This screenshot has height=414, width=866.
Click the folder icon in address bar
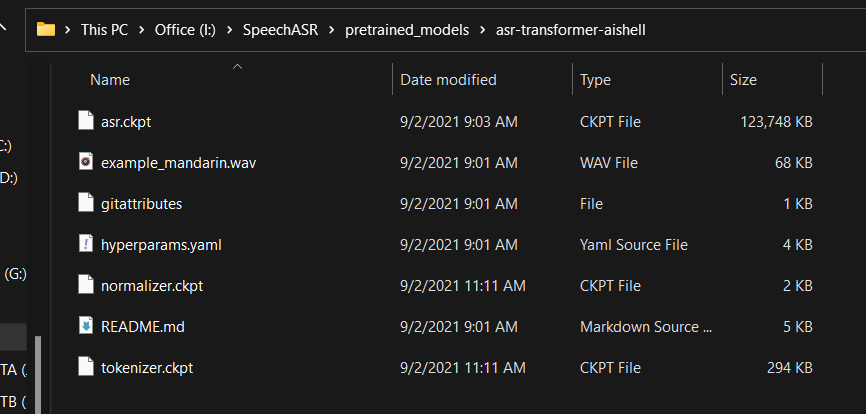[x=45, y=29]
